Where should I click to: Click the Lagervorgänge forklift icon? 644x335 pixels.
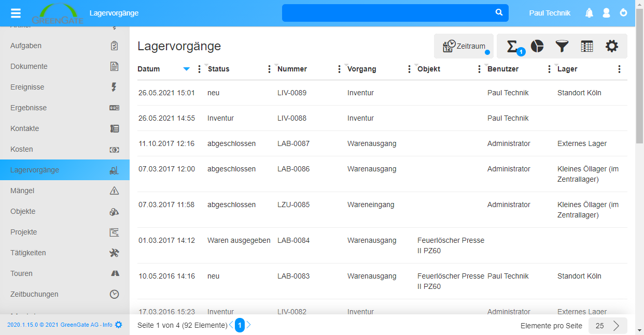tap(115, 170)
